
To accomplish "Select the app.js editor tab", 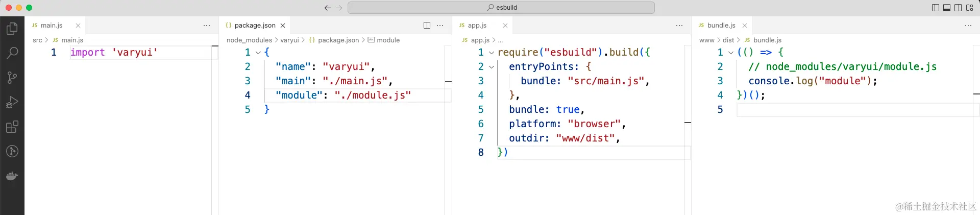I will 477,26.
